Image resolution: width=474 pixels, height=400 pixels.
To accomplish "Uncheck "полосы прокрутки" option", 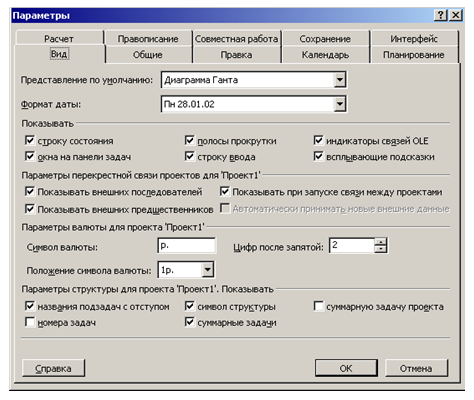I will (x=190, y=140).
